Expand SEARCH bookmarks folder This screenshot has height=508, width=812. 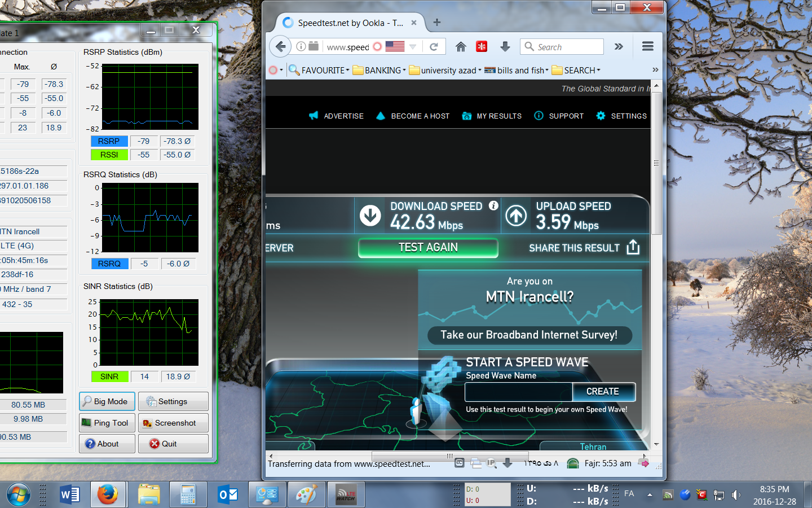(576, 70)
